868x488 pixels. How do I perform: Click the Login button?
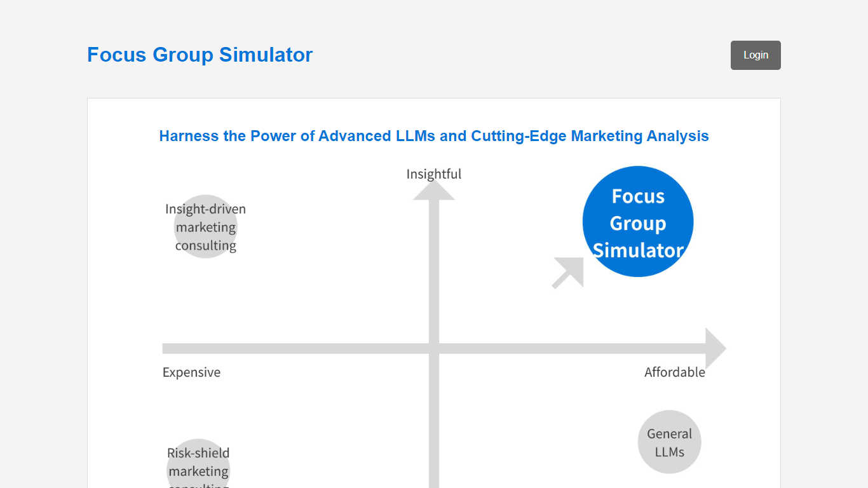pos(756,55)
